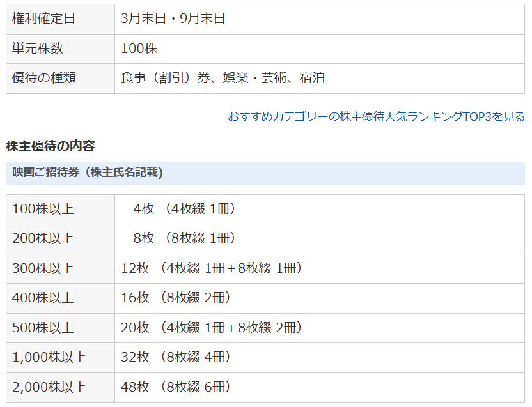Select the 200株以上 row label
The width and height of the screenshot is (532, 407).
coord(60,239)
